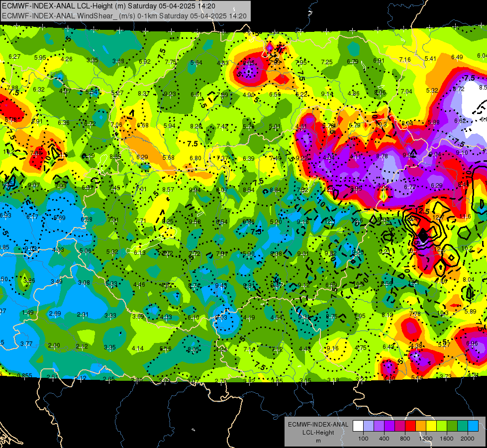Click the magenta legend swatch
This screenshot has width=487, height=448.
click(400, 426)
